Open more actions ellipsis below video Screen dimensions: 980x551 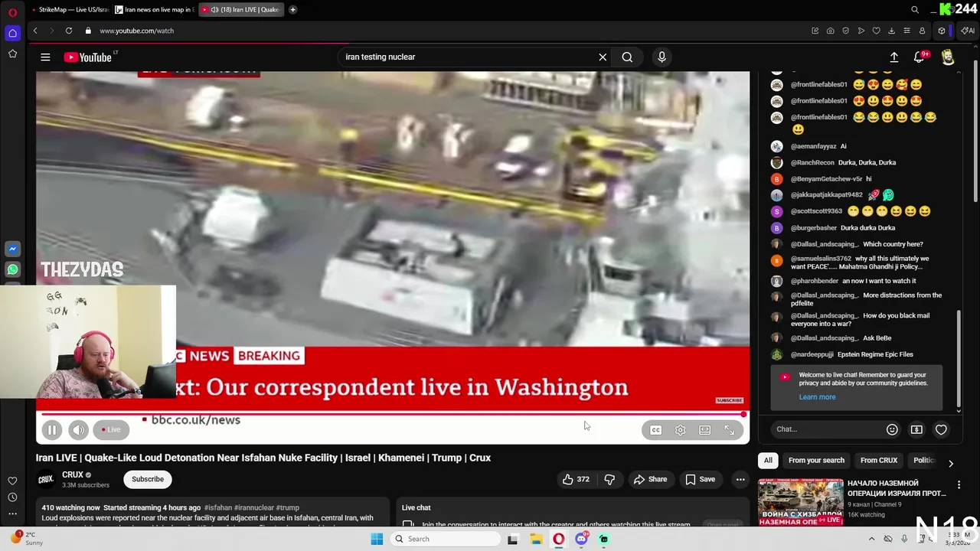click(x=740, y=479)
